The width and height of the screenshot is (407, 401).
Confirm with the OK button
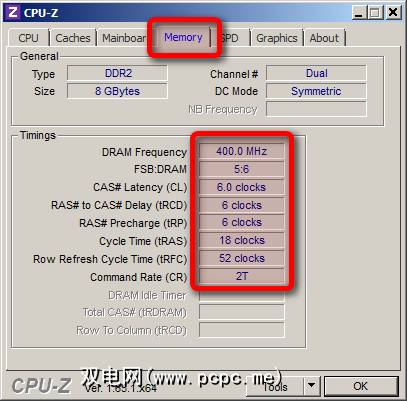[361, 386]
